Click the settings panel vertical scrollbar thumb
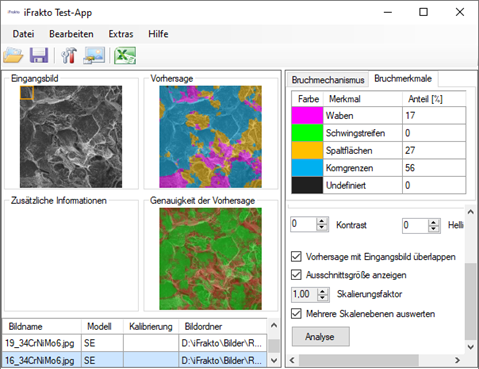Image resolution: width=479 pixels, height=369 pixels. [470, 301]
